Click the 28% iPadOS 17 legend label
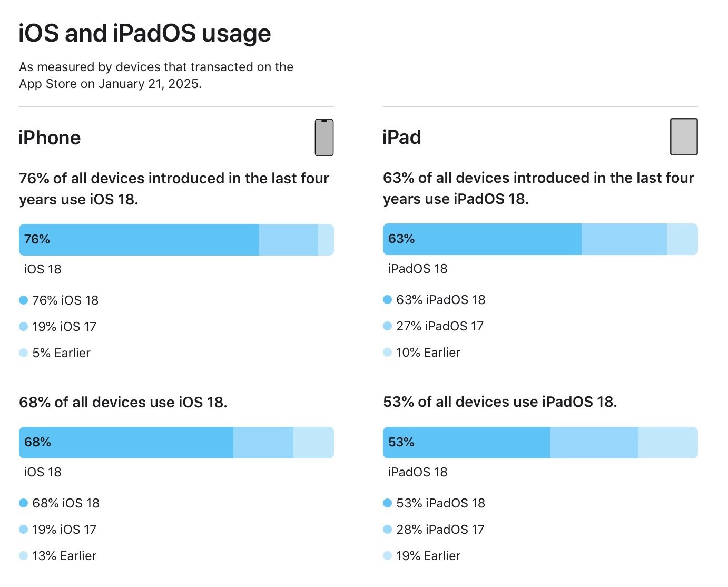The height and width of the screenshot is (587, 728). pyautogui.click(x=440, y=530)
